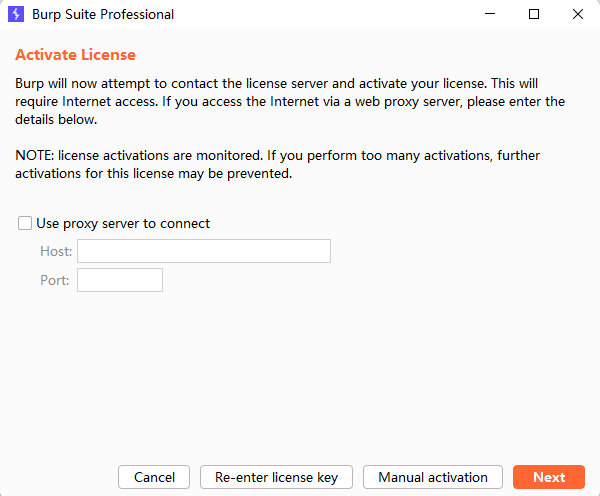Close the Activate License dialog window
This screenshot has height=496, width=600.
(578, 15)
